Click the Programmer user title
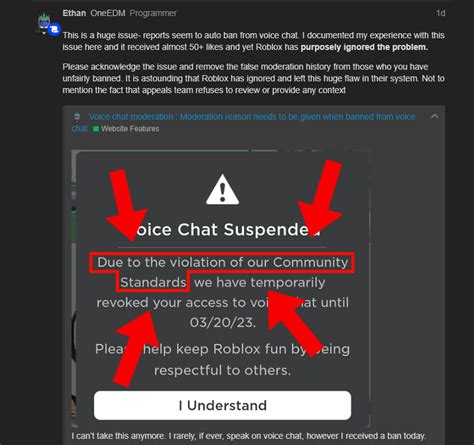The width and height of the screenshot is (474, 445). point(153,13)
